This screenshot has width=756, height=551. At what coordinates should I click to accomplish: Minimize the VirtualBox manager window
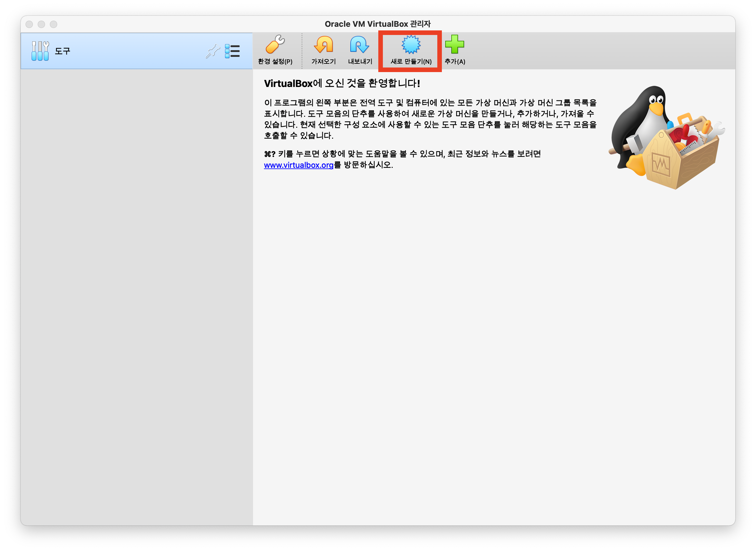pyautogui.click(x=41, y=24)
